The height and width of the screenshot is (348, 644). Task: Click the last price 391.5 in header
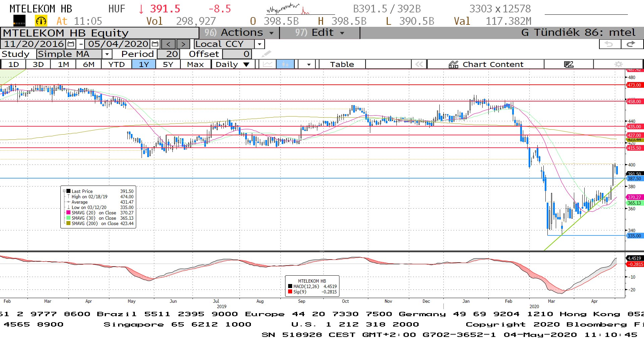[165, 9]
